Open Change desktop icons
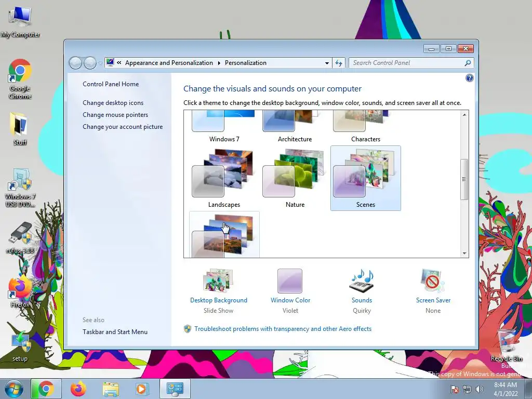 click(x=113, y=103)
